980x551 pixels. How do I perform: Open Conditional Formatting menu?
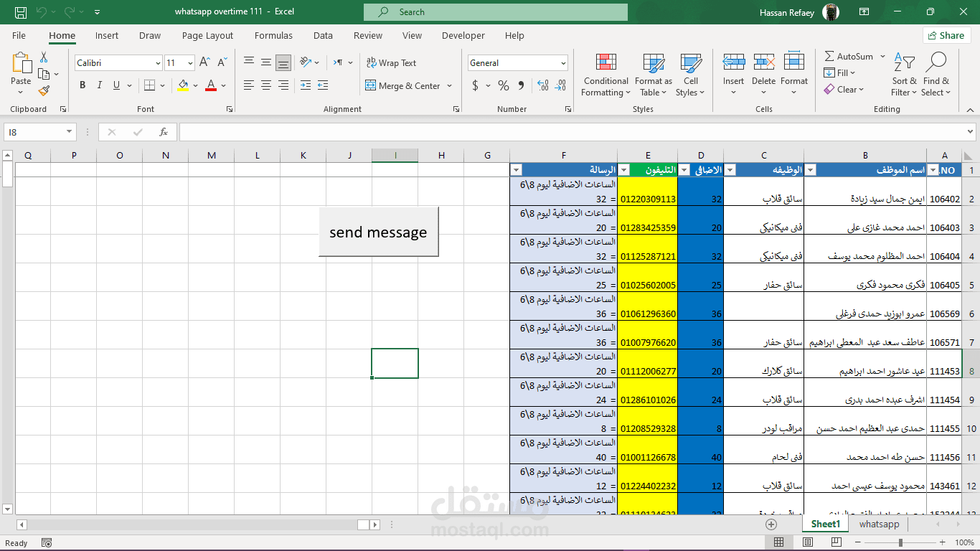[606, 75]
